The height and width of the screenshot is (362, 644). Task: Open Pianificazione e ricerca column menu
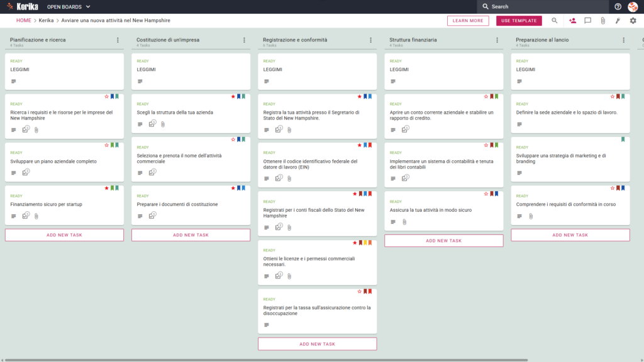(x=118, y=40)
